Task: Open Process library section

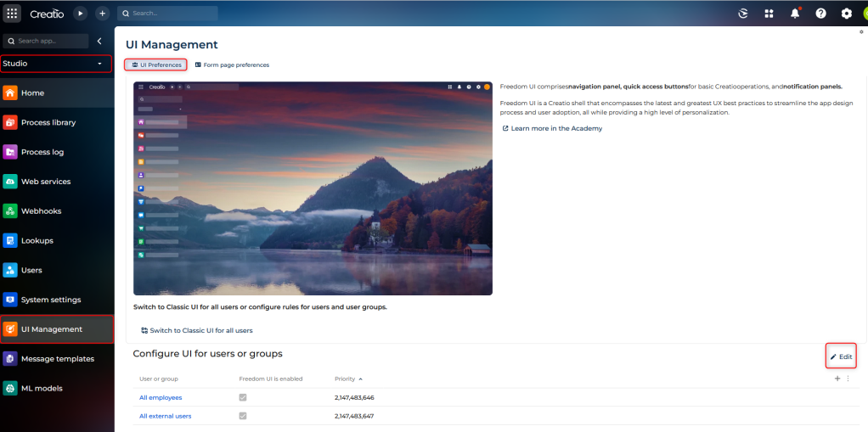Action: tap(57, 122)
